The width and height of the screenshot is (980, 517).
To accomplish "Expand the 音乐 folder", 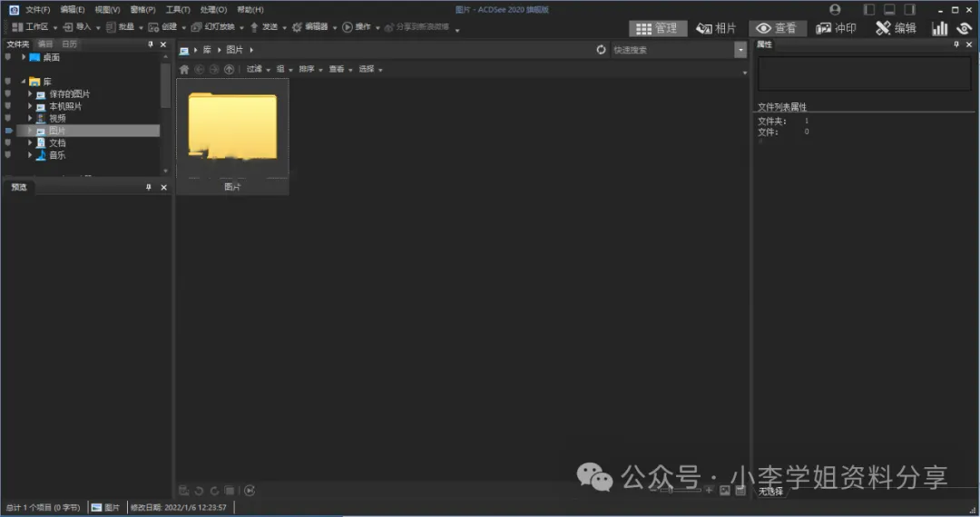I will tap(29, 155).
